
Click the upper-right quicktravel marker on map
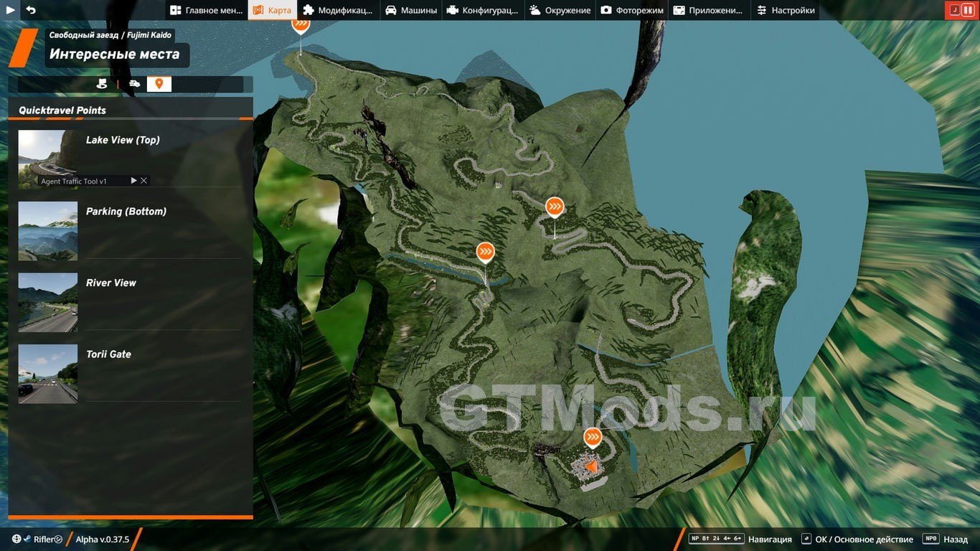pos(555,207)
